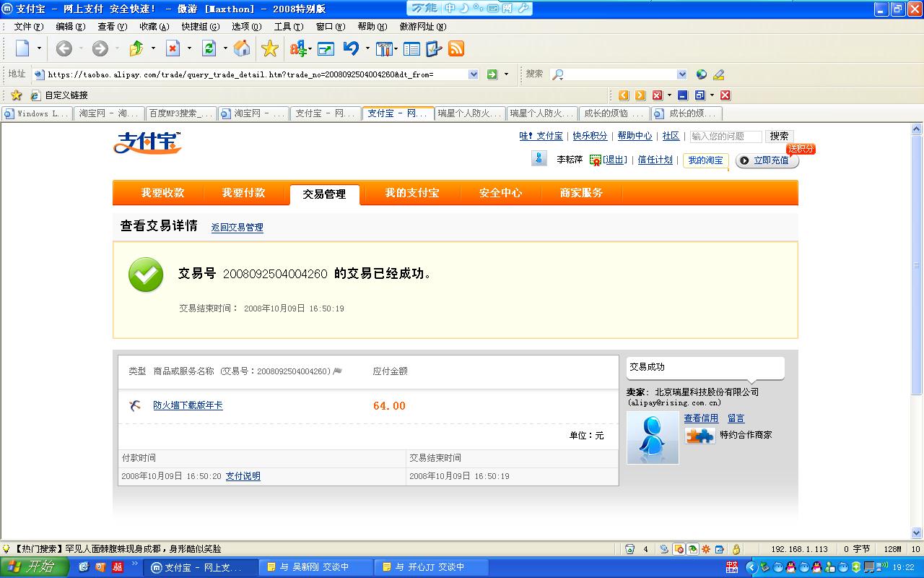Click the orange RSS feed icon
The height and width of the screenshot is (578, 924).
tap(456, 48)
